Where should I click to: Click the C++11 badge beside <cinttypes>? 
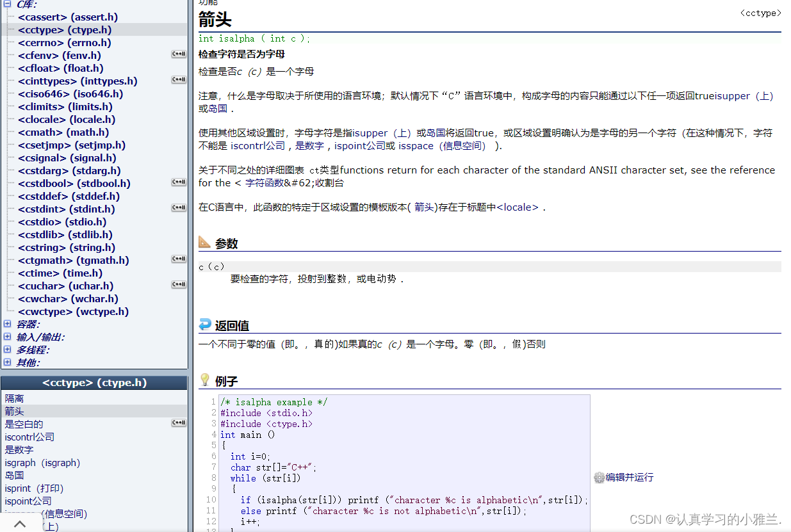[178, 79]
